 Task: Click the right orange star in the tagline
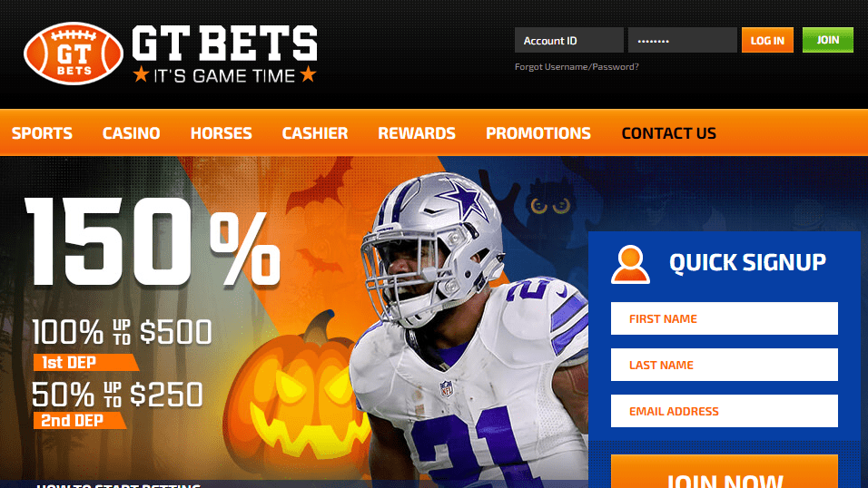coord(309,74)
